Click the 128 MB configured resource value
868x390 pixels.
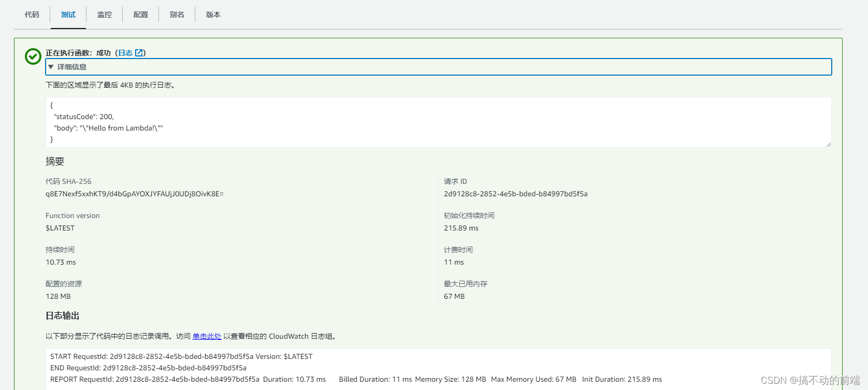pos(58,296)
